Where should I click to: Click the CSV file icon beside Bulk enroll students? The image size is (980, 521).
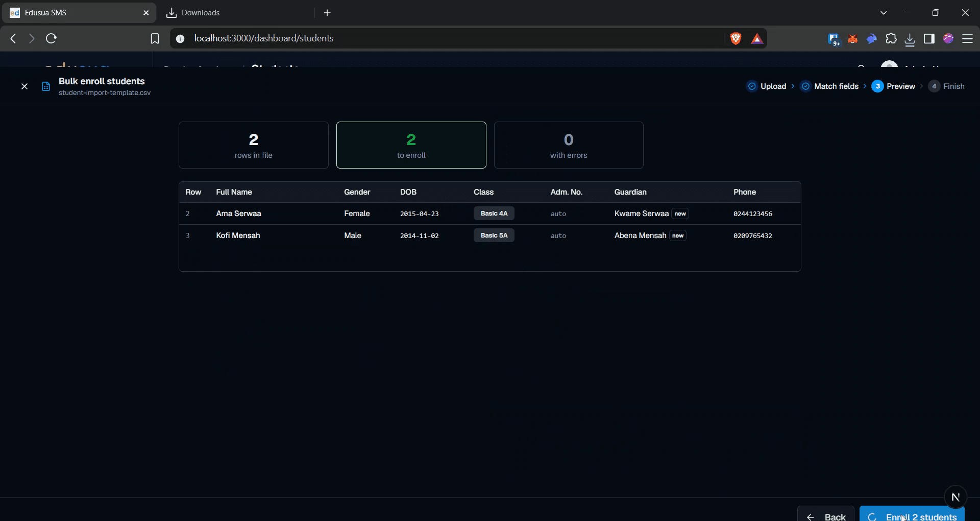point(46,86)
